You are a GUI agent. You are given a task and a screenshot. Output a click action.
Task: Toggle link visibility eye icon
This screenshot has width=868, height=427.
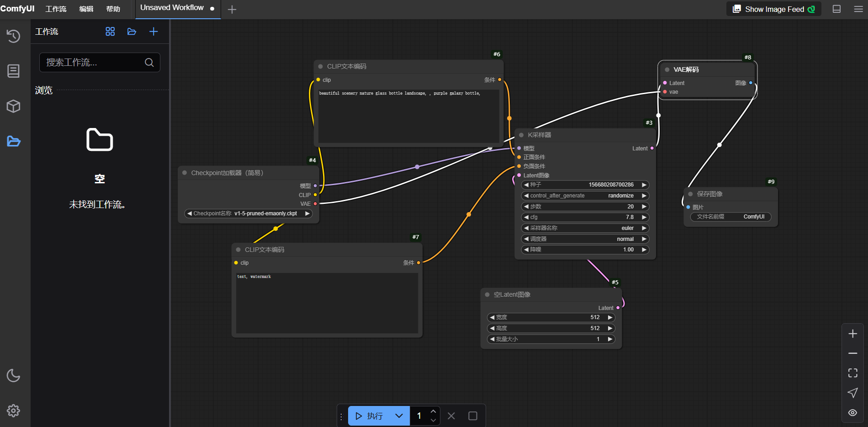point(852,412)
